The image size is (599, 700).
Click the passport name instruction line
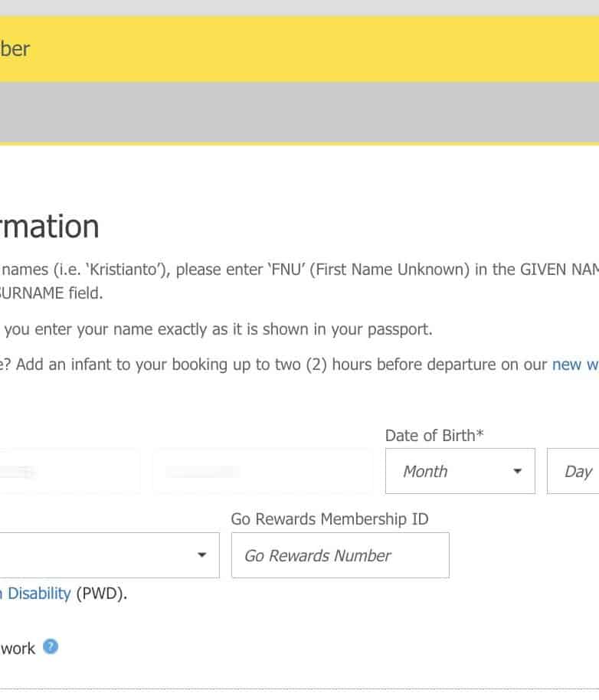[218, 329]
